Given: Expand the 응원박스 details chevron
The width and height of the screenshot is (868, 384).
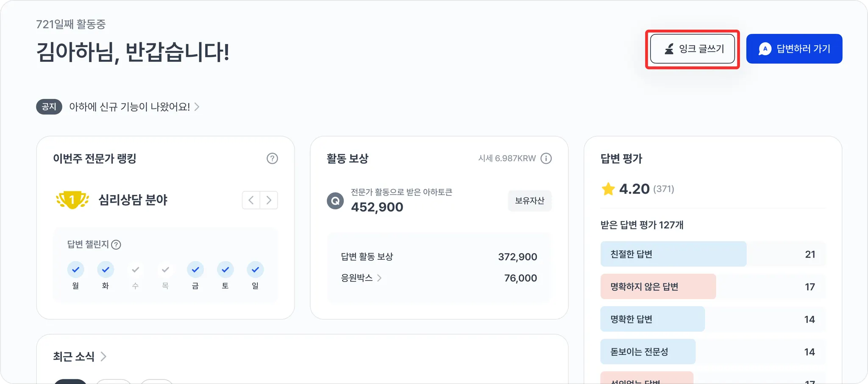Looking at the screenshot, I should [x=379, y=278].
